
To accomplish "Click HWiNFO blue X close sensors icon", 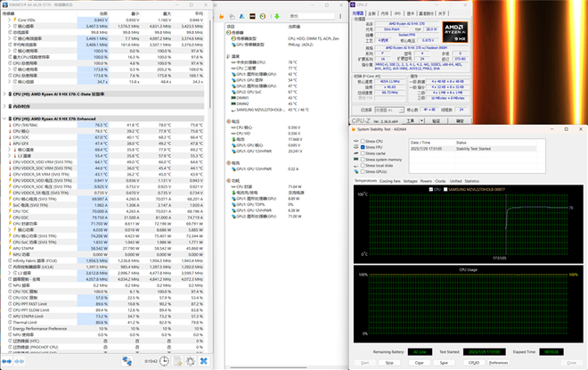I will pyautogui.click(x=204, y=361).
